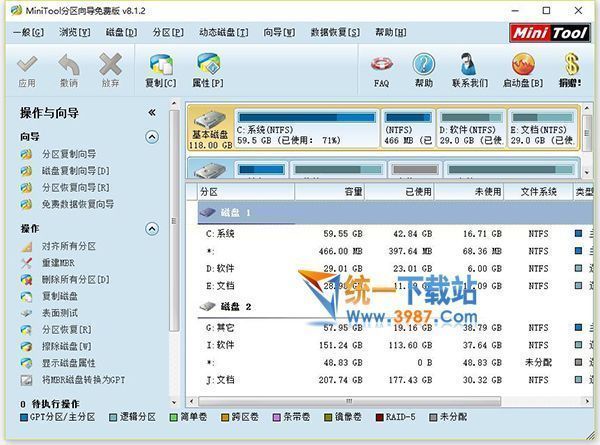
Task: Click the GPT分区/主分区 legend swatch
Action: [x=24, y=417]
